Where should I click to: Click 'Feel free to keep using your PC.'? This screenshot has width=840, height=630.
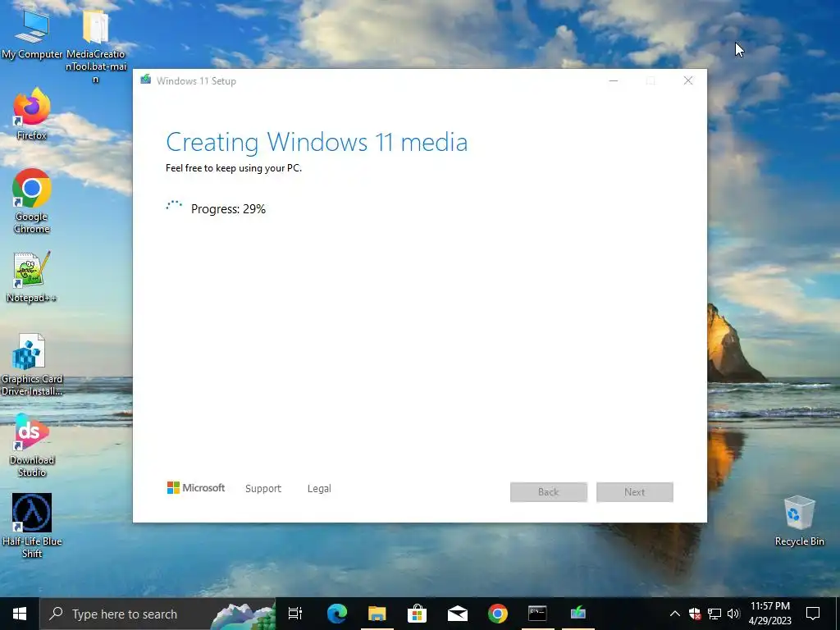point(234,168)
